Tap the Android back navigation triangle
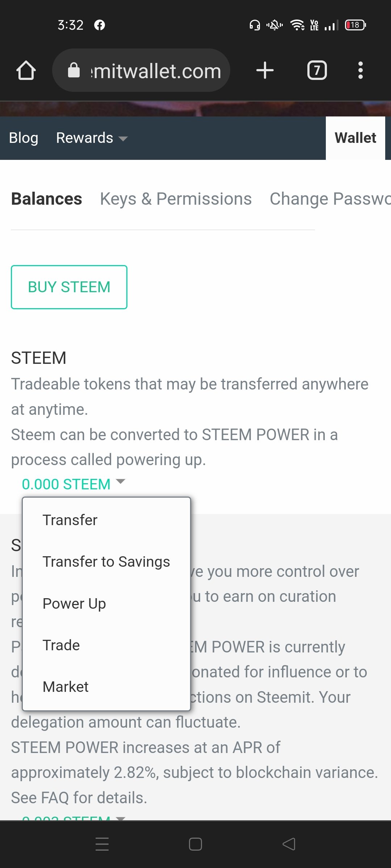The image size is (391, 868). pos(289,844)
